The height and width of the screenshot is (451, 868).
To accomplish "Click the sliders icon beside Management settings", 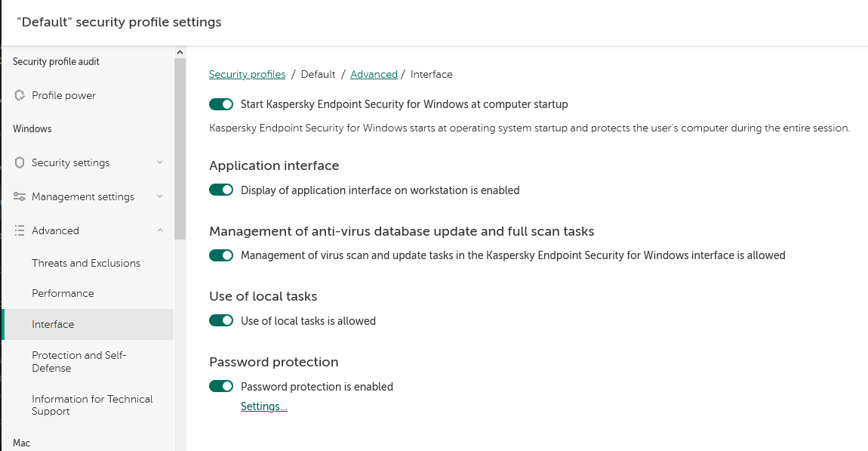I will [x=20, y=196].
